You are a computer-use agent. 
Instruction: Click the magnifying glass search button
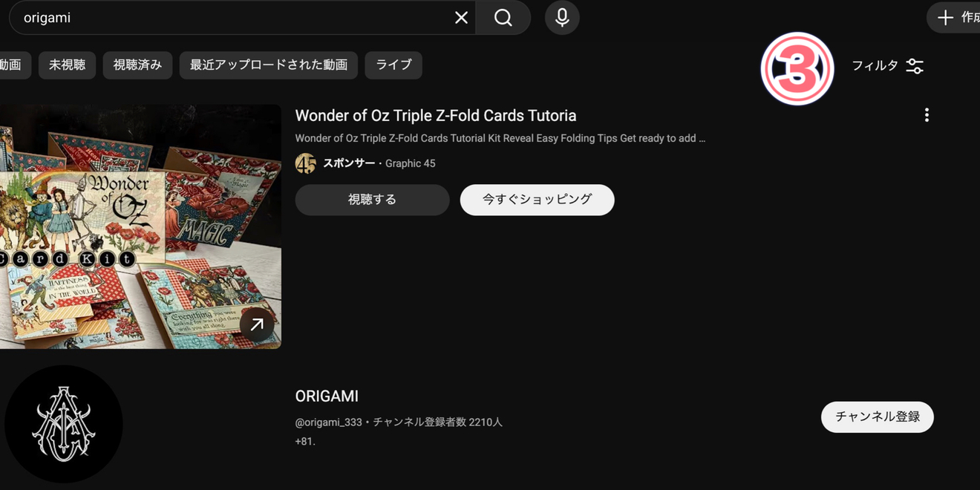pos(503,18)
